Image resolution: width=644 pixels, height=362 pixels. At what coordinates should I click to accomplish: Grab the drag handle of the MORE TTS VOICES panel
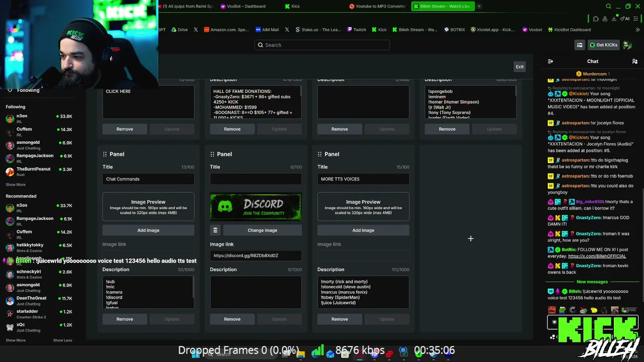pyautogui.click(x=320, y=154)
